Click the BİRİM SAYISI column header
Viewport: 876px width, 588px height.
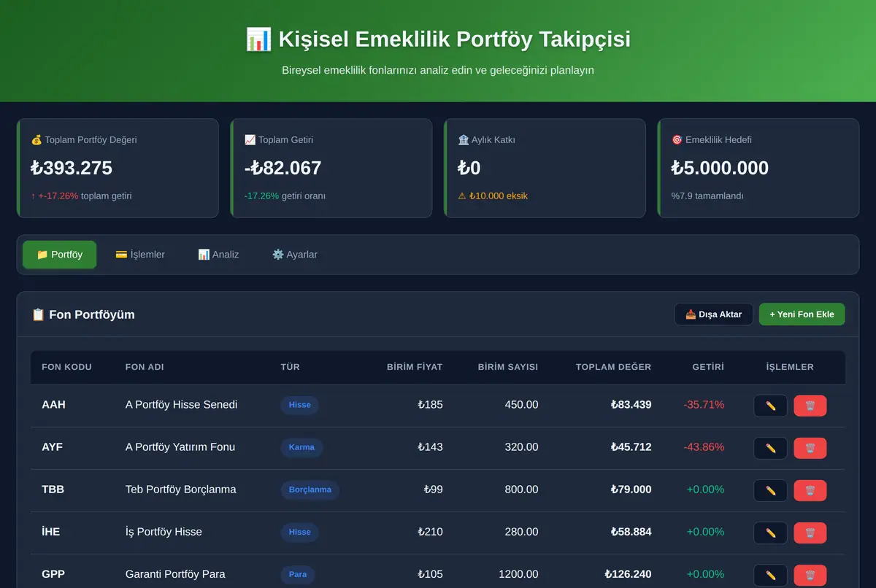tap(508, 367)
